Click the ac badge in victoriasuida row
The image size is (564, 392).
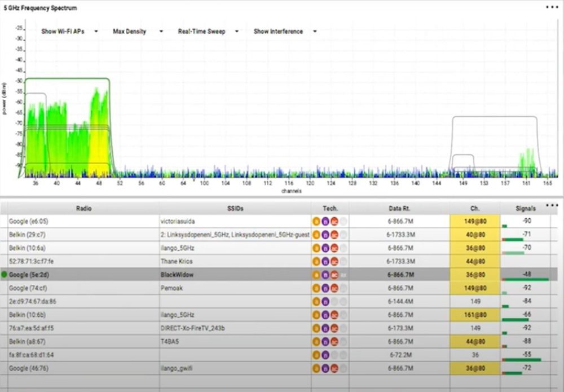click(334, 221)
